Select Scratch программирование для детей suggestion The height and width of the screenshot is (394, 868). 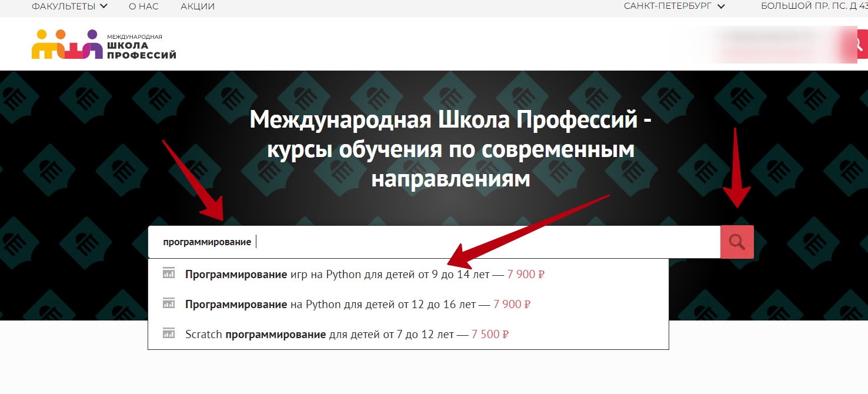[408, 335]
